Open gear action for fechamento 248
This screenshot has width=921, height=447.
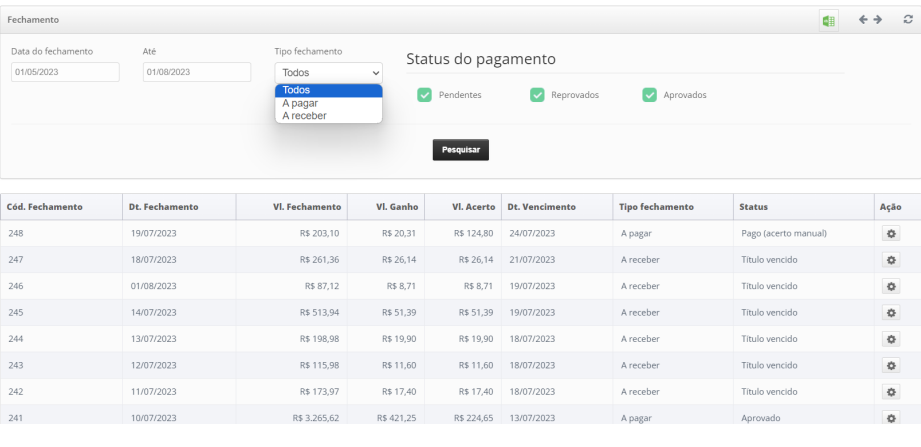888,234
